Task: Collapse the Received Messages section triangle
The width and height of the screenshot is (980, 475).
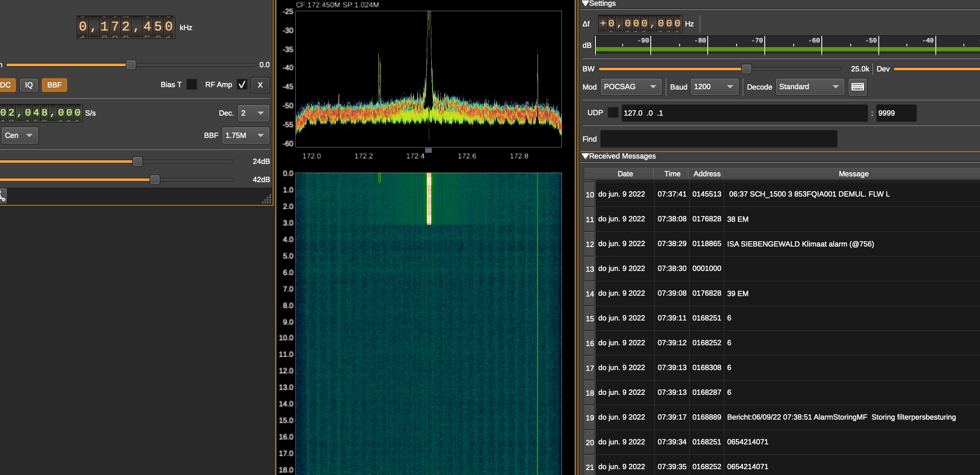Action: pos(585,156)
